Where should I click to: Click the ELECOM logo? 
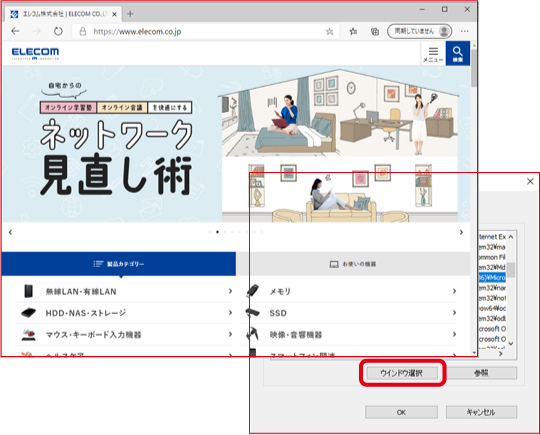coord(35,53)
